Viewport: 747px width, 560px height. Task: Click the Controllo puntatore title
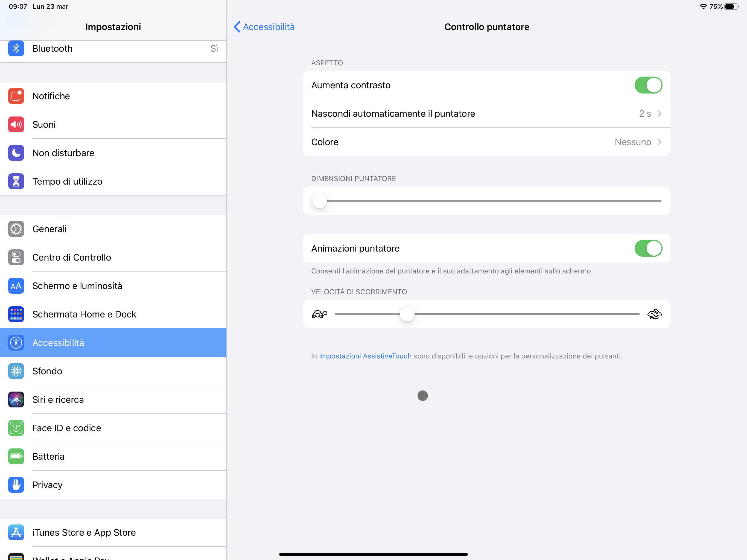click(x=487, y=27)
